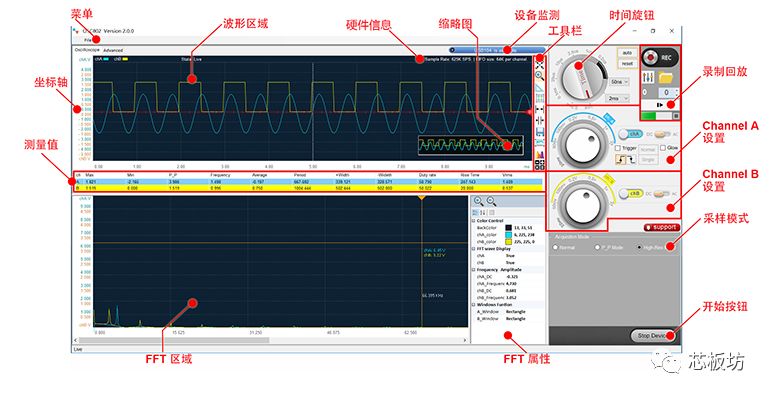The image size is (769, 395).
Task: Click the zoom-in magnifier in FFT properties
Action: pyautogui.click(x=479, y=201)
